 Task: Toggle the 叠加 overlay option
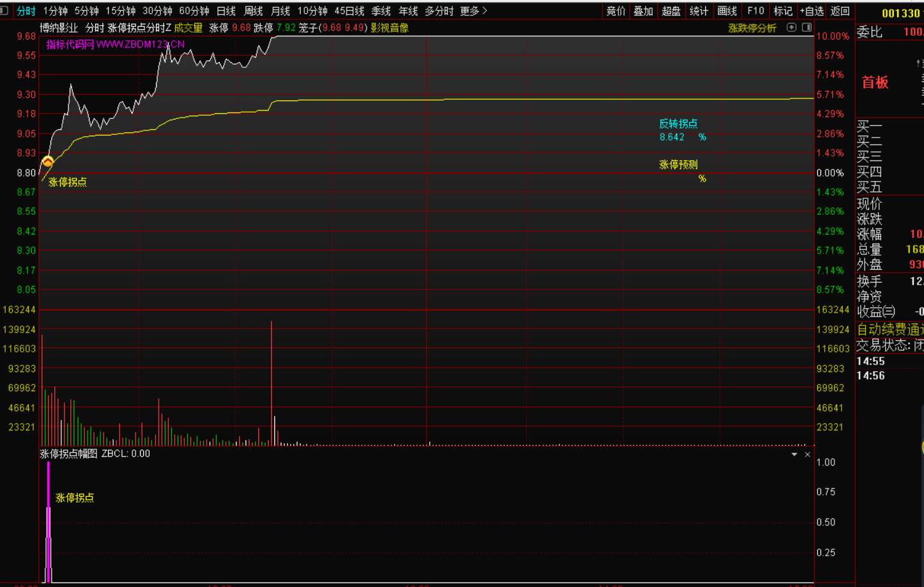coord(643,11)
